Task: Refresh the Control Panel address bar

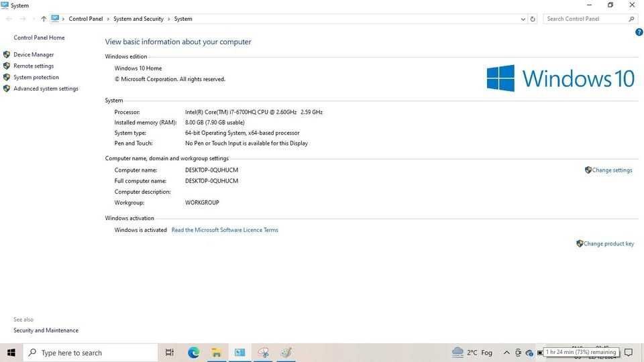Action: point(533,19)
